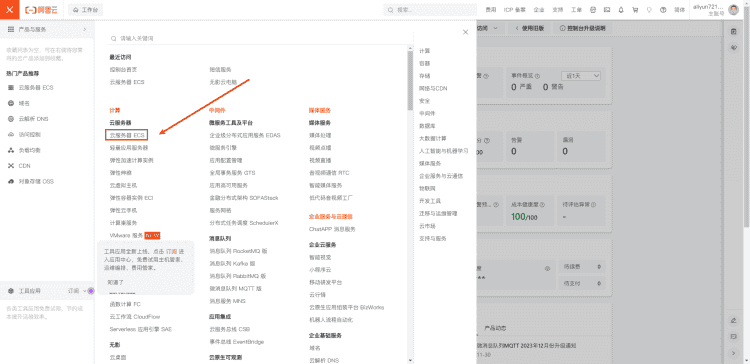Expand the right rail arrow at bottom
750x364 pixels.
point(733,353)
